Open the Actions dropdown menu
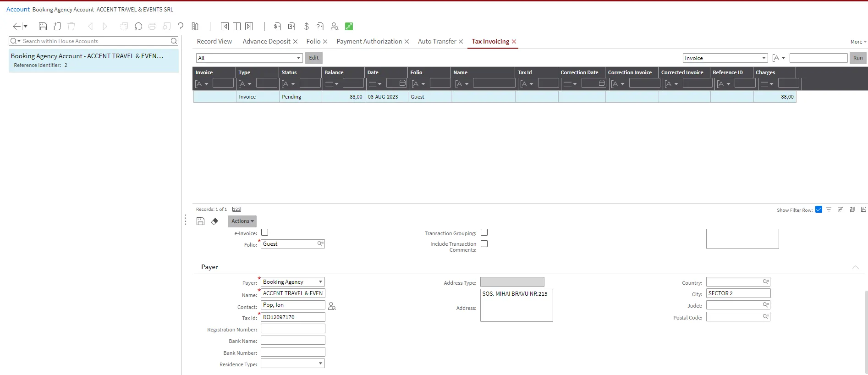 (242, 221)
